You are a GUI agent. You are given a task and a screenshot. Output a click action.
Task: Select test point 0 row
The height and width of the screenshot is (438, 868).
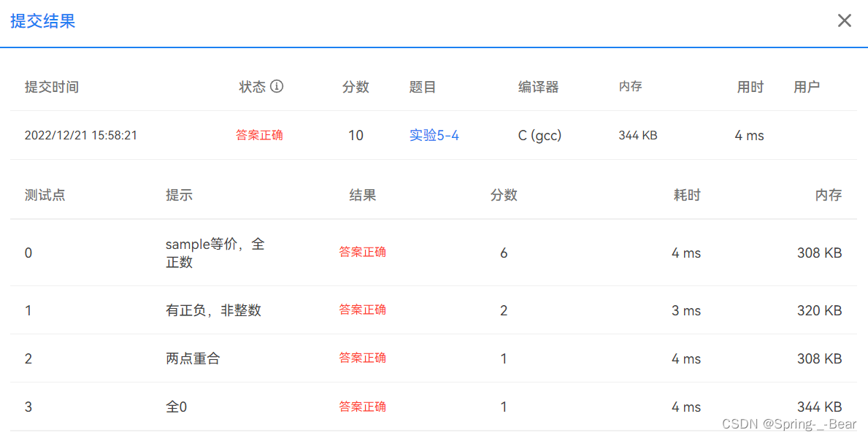[x=28, y=253]
